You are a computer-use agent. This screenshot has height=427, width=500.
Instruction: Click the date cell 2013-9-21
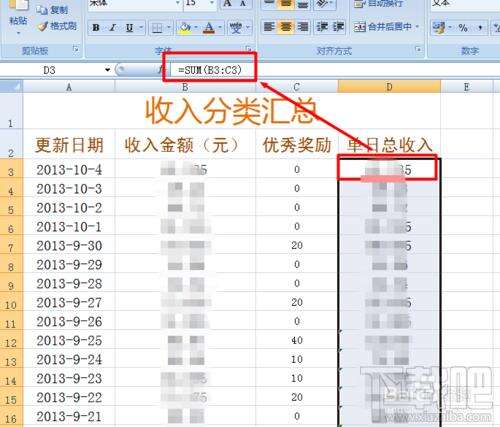[x=69, y=416]
